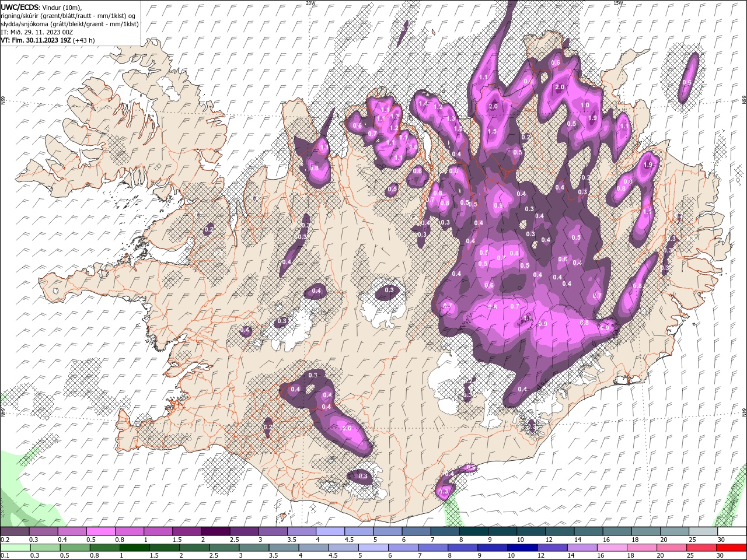
Task: Click the 'rigning/skúrir' legend description line
Action: [x=68, y=16]
